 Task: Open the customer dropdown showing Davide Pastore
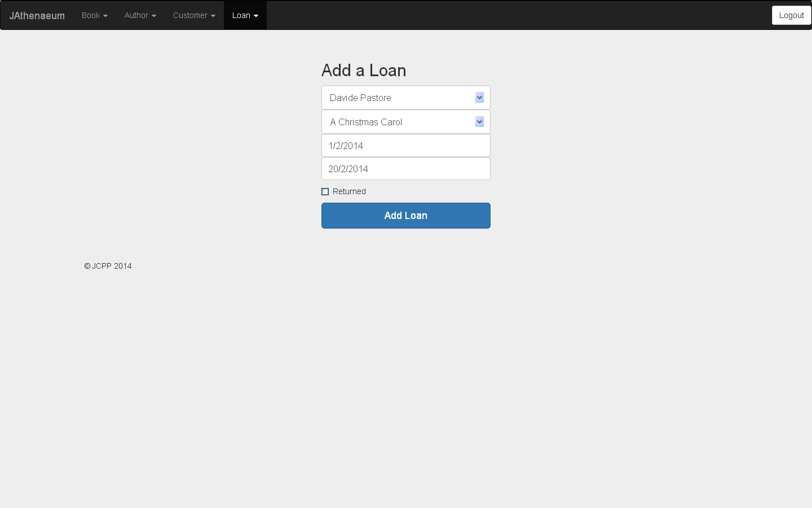406,98
